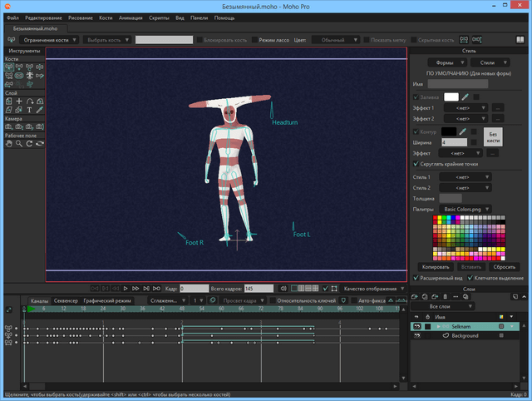
Task: Open the Анимация menu
Action: click(x=130, y=17)
